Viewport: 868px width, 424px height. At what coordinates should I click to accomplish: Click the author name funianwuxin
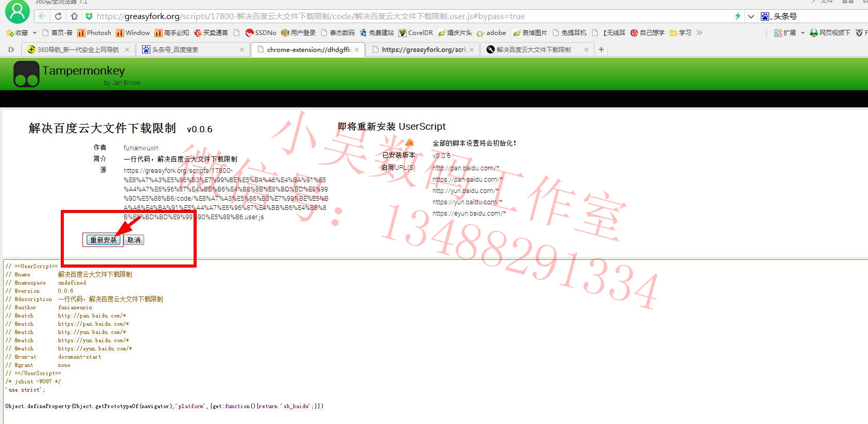coord(141,148)
